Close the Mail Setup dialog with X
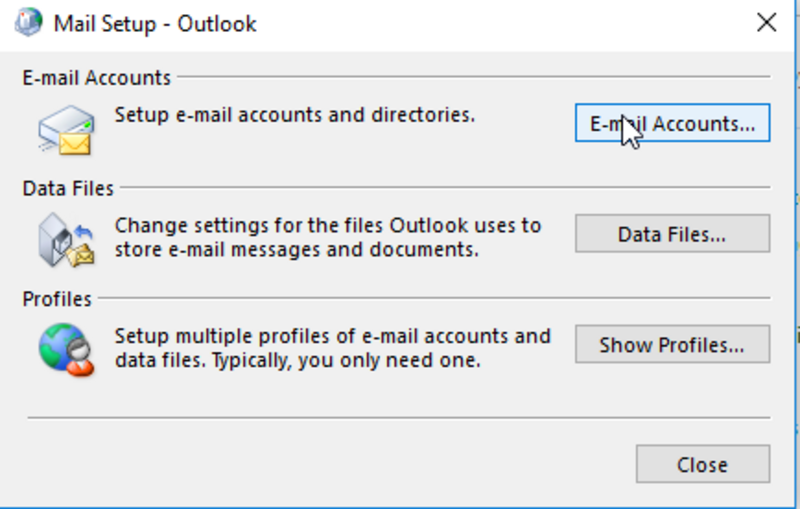Viewport: 800px width, 509px height. coord(766,23)
